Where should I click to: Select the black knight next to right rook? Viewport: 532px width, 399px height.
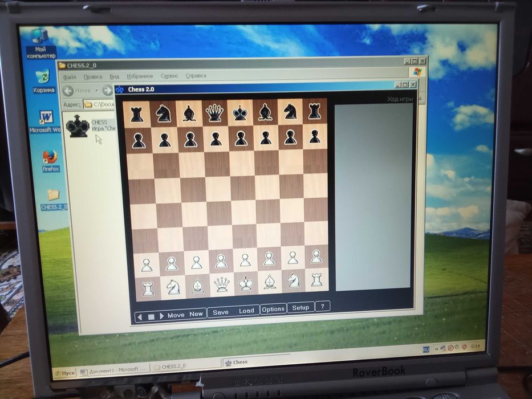point(290,111)
